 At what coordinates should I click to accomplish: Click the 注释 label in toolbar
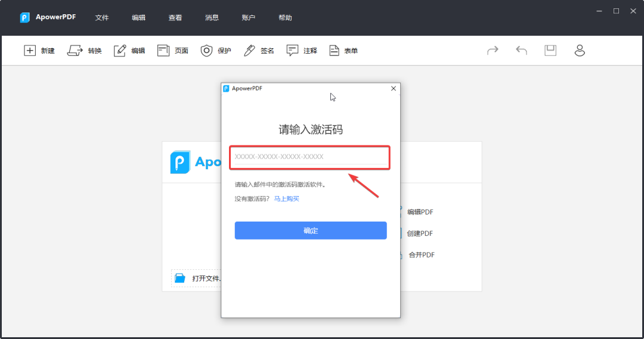tap(310, 51)
